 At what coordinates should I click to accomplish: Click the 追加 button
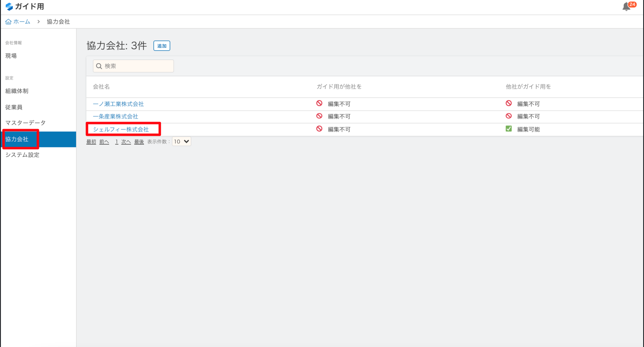pyautogui.click(x=162, y=46)
